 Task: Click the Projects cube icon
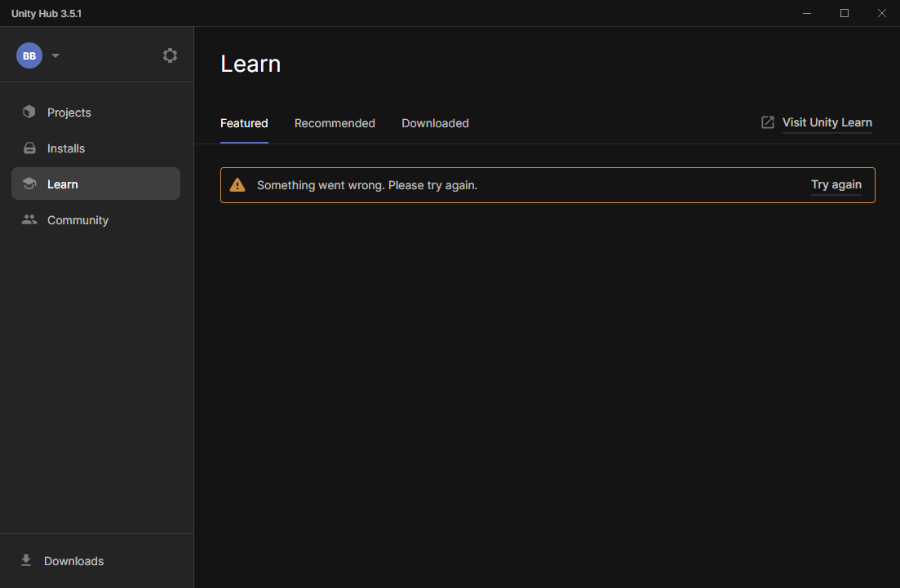[x=29, y=113]
